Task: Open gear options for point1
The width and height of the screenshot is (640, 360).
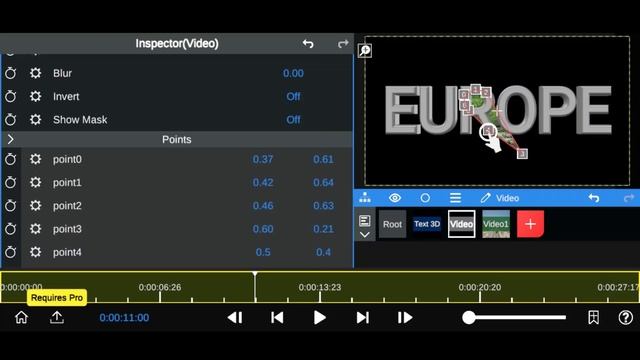Action: click(x=36, y=182)
